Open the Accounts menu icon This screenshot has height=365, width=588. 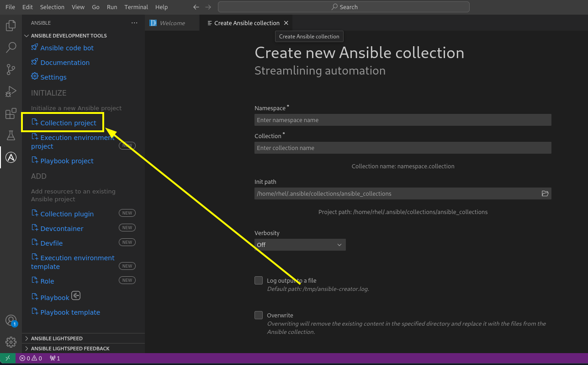[x=11, y=321]
